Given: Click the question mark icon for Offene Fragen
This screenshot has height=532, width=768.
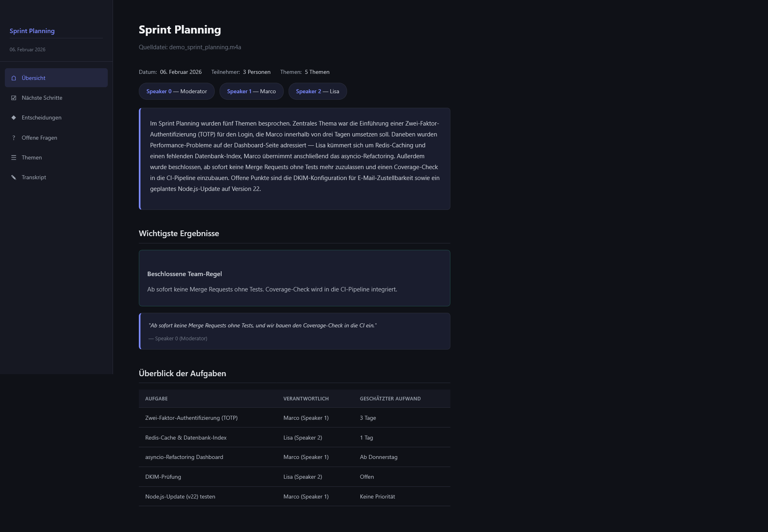Looking at the screenshot, I should [x=14, y=138].
